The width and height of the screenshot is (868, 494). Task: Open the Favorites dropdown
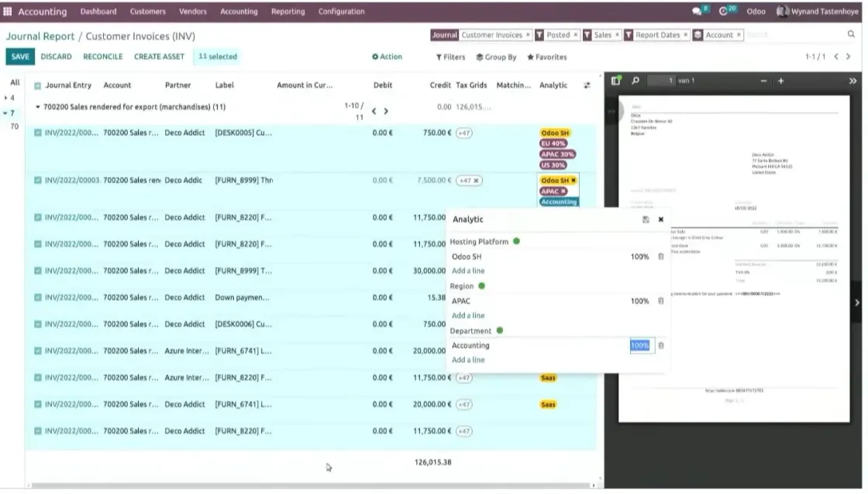pos(547,57)
